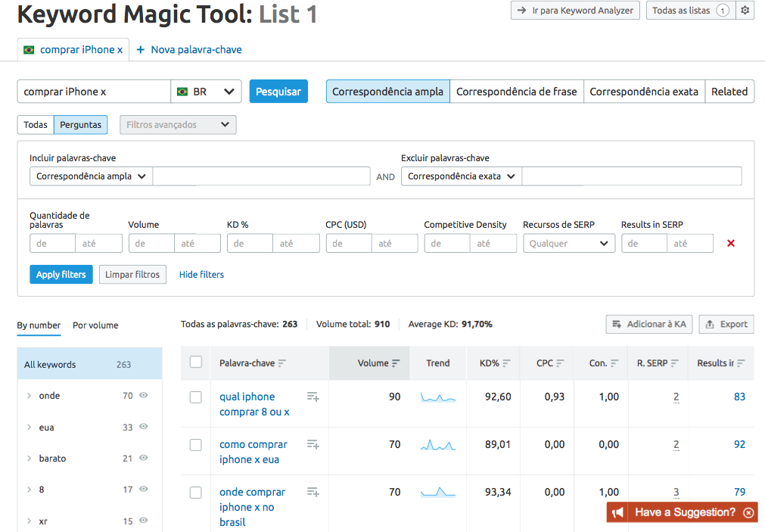Add 'onde comprar iphone x no brasil' to list icon
This screenshot has height=532, width=765.
(313, 492)
